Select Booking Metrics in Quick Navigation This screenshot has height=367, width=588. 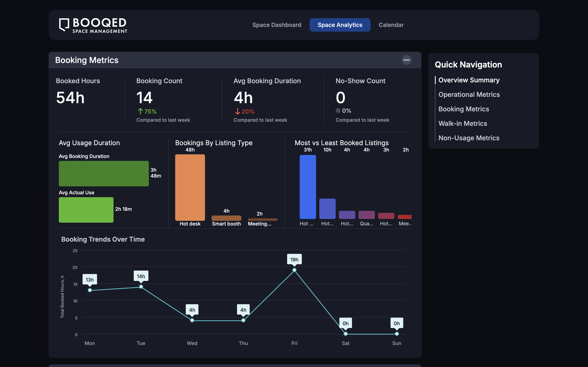[464, 109]
